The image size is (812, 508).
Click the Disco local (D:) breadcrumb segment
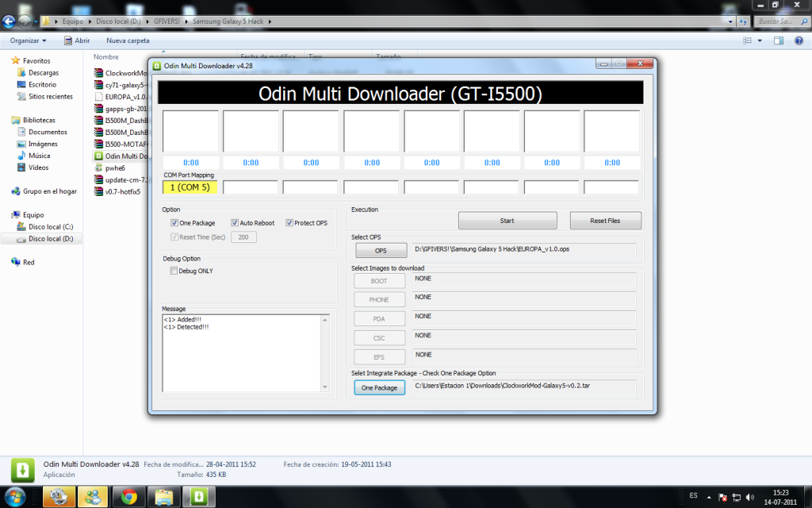point(118,21)
